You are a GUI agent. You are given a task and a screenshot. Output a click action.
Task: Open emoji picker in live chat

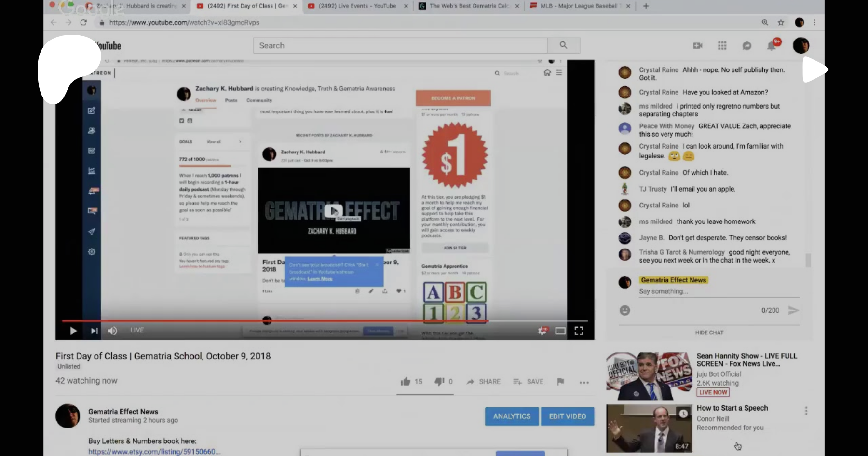(624, 310)
